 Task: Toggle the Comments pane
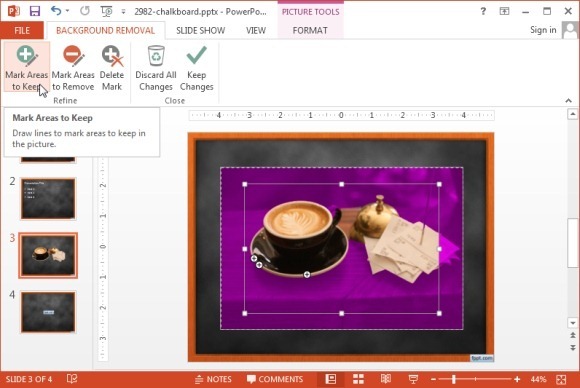[275, 379]
